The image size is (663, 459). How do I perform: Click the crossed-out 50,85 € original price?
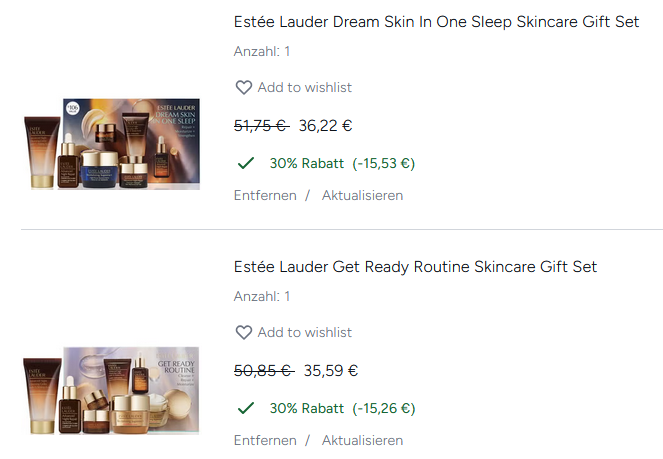(x=262, y=371)
